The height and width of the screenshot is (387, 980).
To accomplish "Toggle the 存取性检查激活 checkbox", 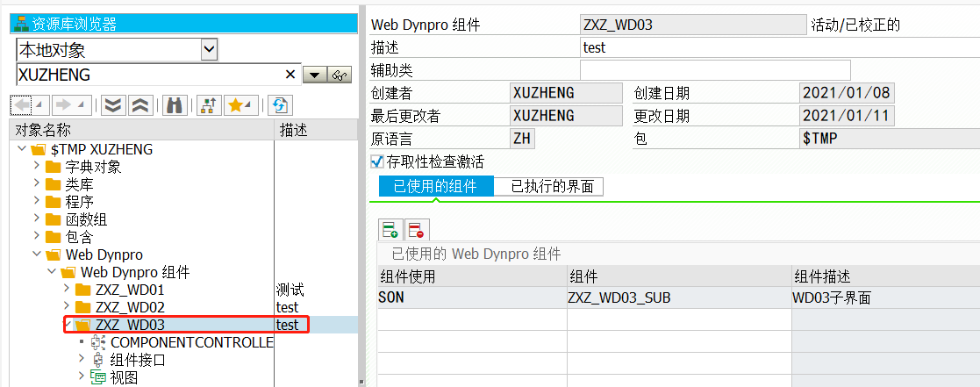I will coord(377,162).
